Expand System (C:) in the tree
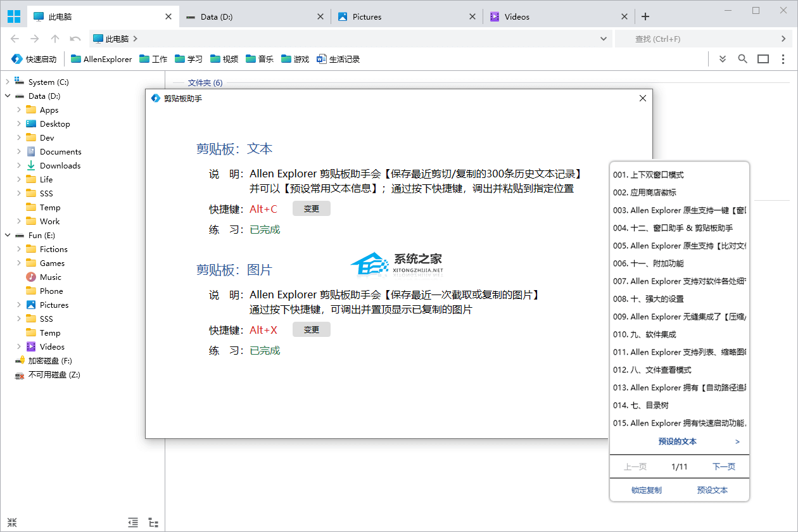 click(8, 82)
